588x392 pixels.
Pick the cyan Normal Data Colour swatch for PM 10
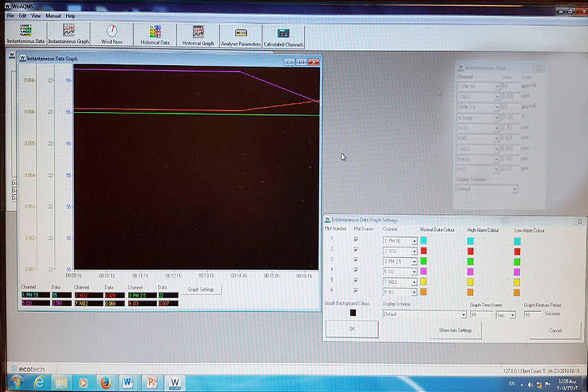pos(424,241)
